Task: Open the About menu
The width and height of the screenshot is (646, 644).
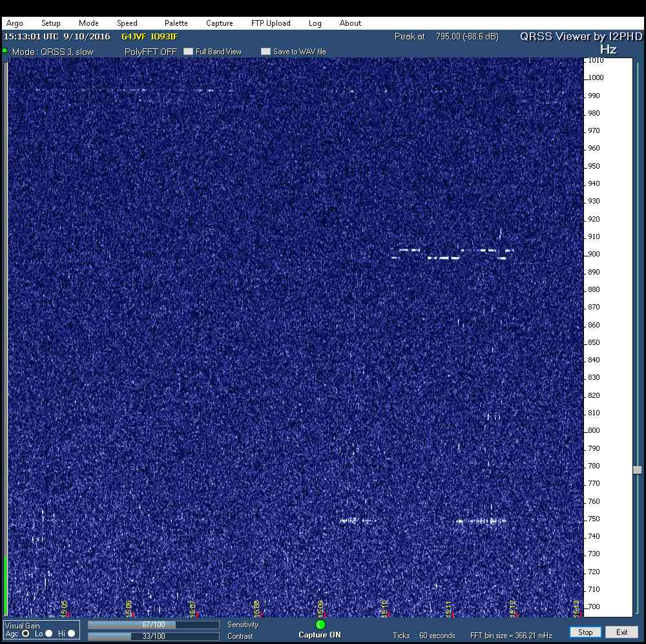Action: click(350, 23)
